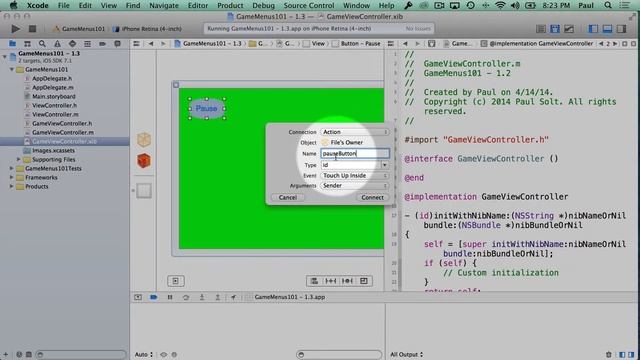Select the Standard editor button
Image resolution: width=640 pixels, height=360 pixels.
pos(541,29)
